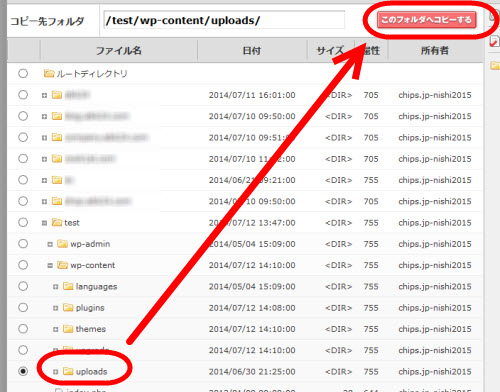
Task: Sort by the 所有者 column header
Action: [435, 51]
